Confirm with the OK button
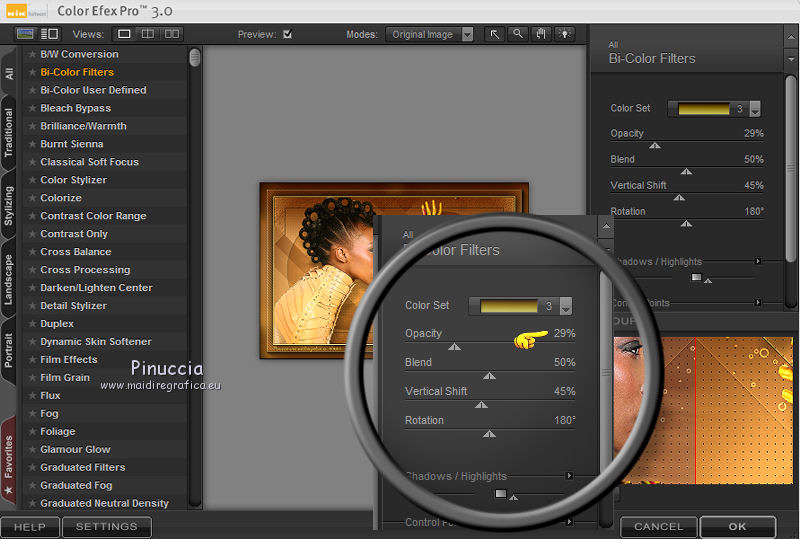The width and height of the screenshot is (800, 539). pyautogui.click(x=738, y=527)
